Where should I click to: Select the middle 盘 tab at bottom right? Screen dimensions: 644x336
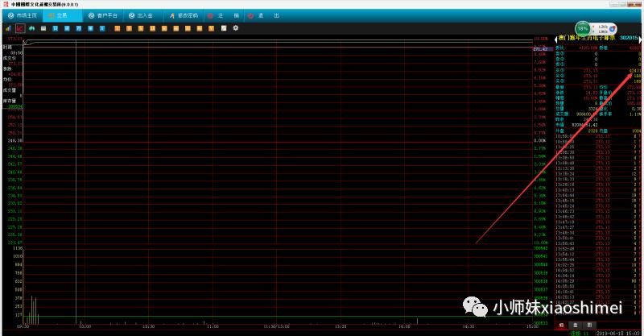tap(576, 324)
